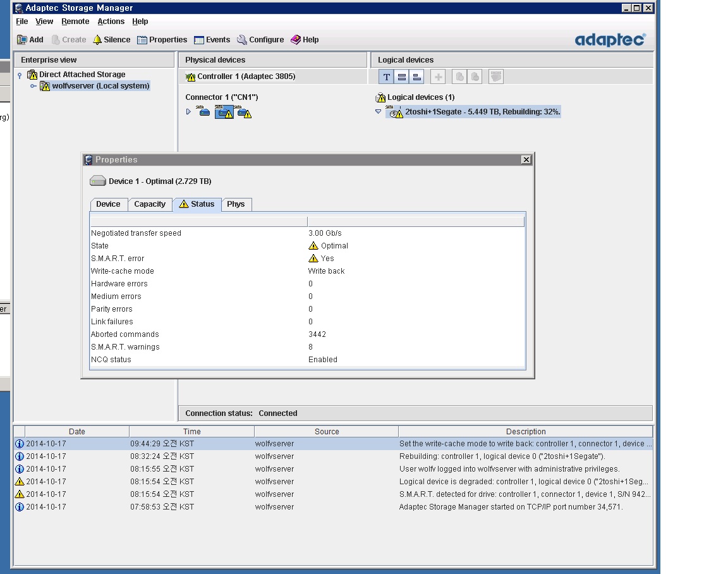Open the File menu
This screenshot has width=728, height=574.
pyautogui.click(x=22, y=21)
